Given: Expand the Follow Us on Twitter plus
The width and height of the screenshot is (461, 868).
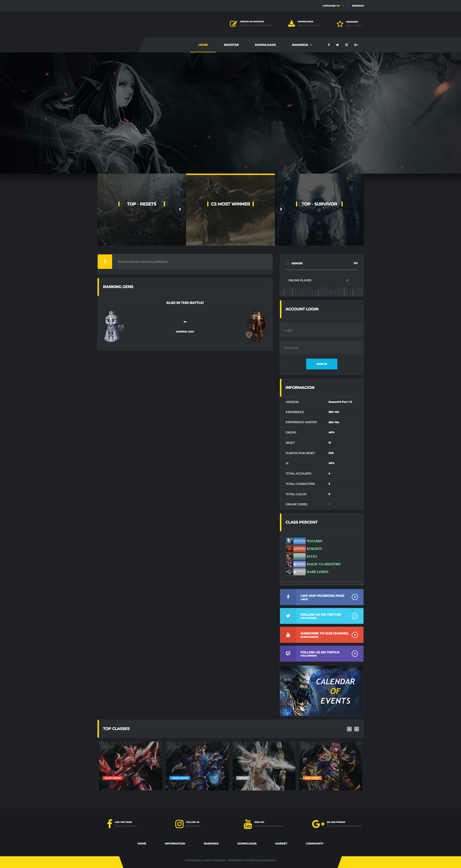Looking at the screenshot, I should pos(354,616).
